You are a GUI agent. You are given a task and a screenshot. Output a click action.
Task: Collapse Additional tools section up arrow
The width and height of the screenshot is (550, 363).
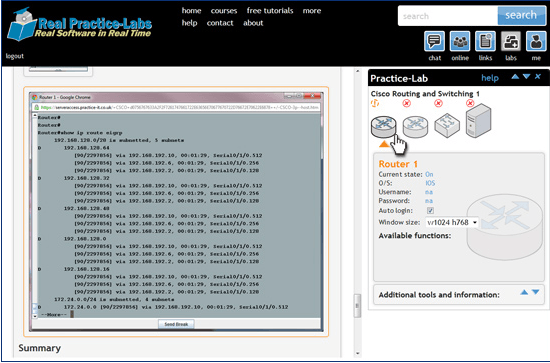[x=524, y=292]
